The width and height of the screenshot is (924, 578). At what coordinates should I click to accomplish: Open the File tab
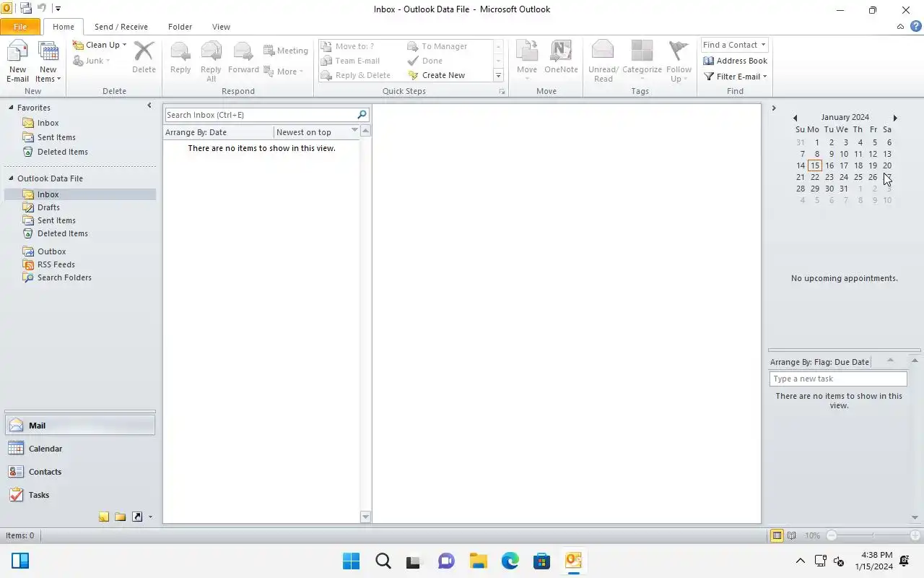point(20,27)
